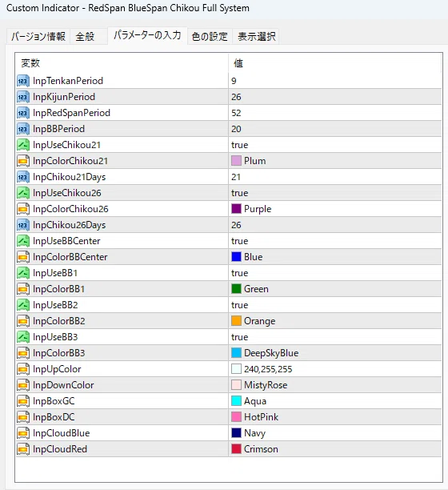The image size is (448, 490).
Task: Toggle the true value of InpUseChikou21
Action: (x=239, y=145)
